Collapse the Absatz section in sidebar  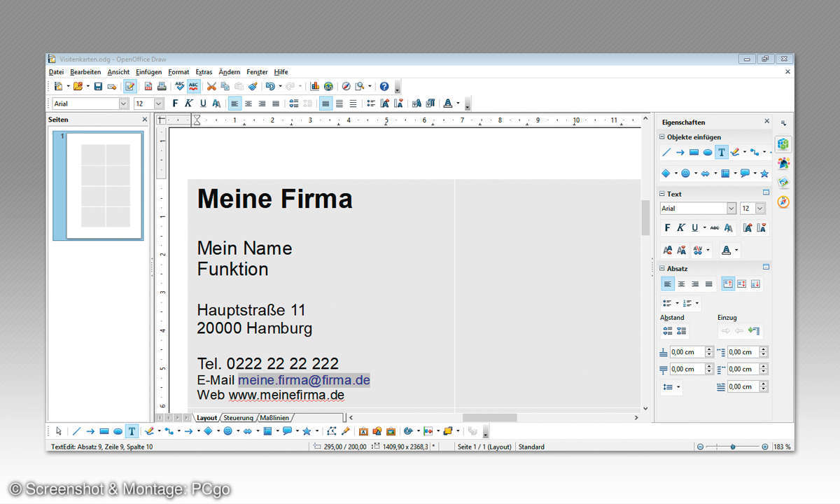pyautogui.click(x=662, y=268)
